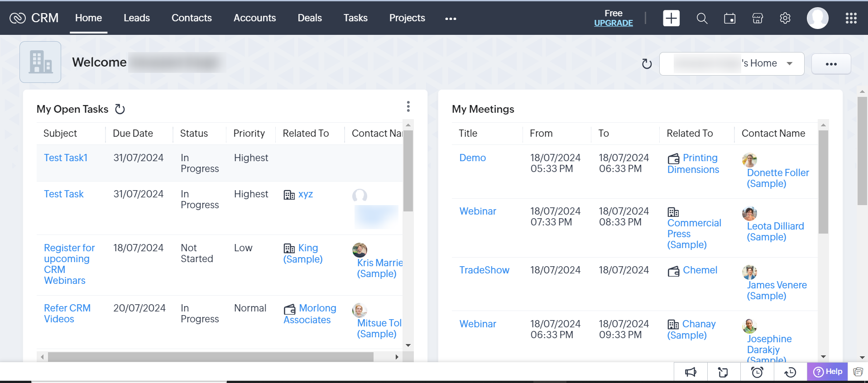
Task: Open the global search icon
Action: (702, 18)
